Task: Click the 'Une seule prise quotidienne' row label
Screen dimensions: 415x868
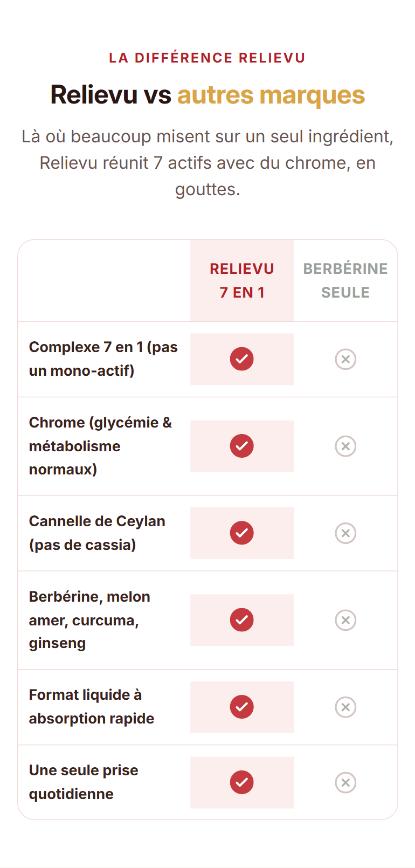Action: (84, 782)
